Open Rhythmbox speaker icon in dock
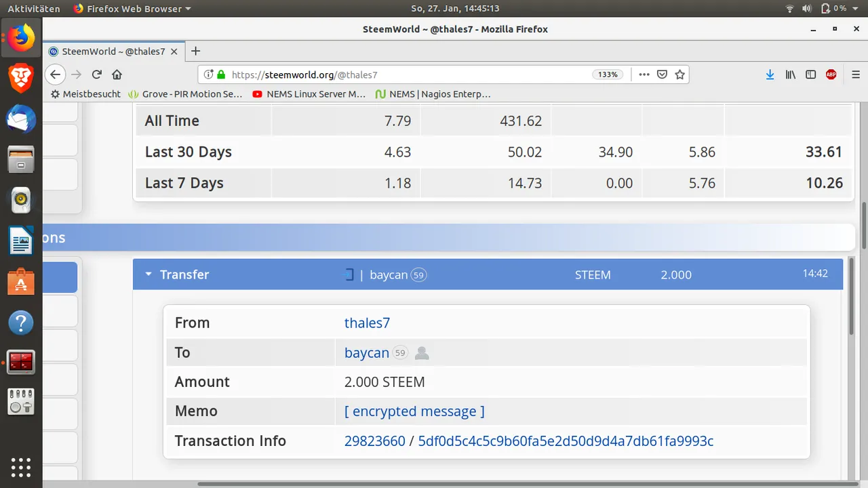This screenshot has width=868, height=488. (x=21, y=200)
